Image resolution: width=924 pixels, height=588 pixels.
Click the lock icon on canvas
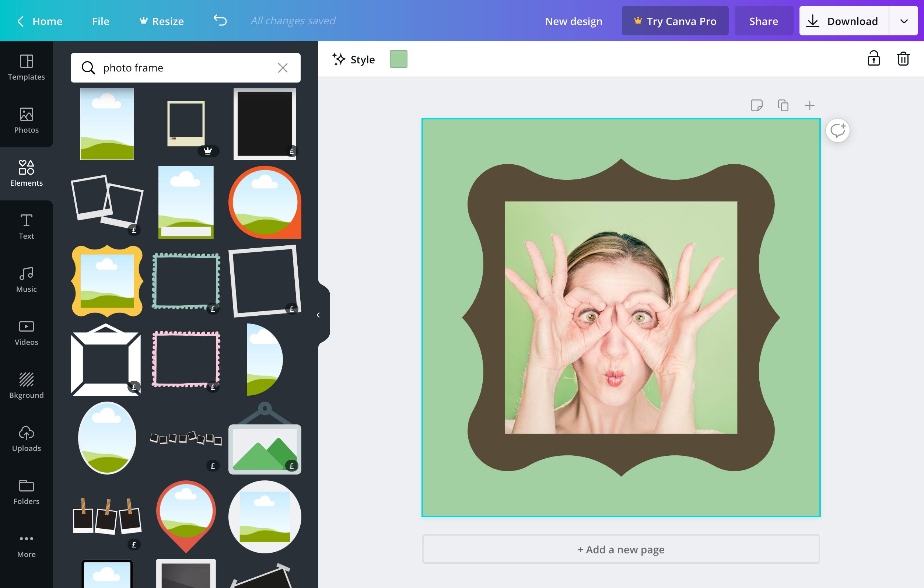(x=874, y=59)
